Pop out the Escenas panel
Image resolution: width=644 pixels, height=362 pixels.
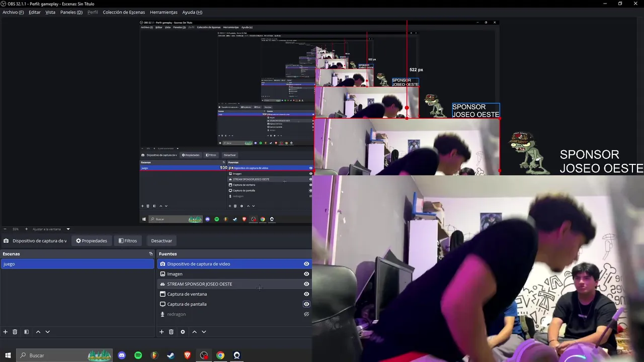point(150,254)
